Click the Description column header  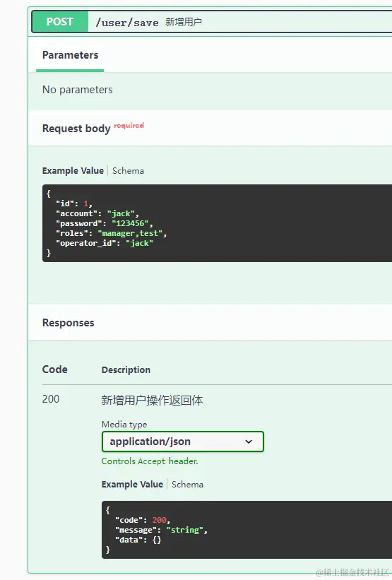click(126, 370)
